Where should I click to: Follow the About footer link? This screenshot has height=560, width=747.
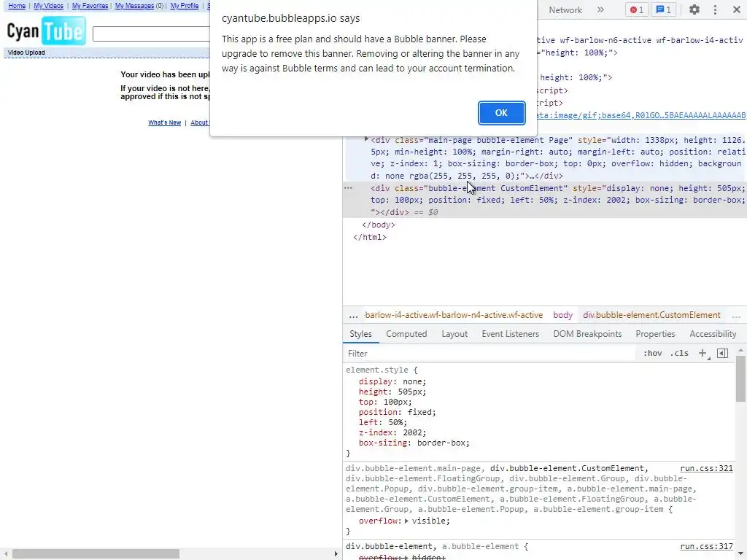click(199, 122)
